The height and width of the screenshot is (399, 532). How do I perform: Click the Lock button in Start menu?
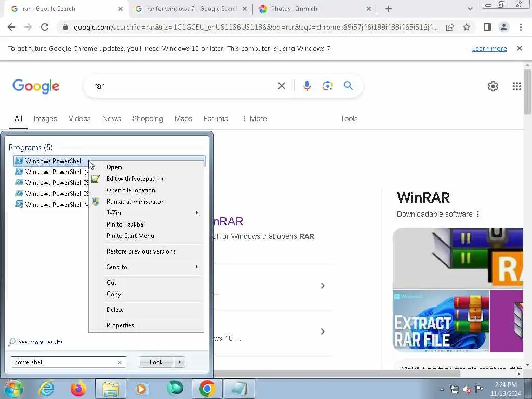coord(156,362)
